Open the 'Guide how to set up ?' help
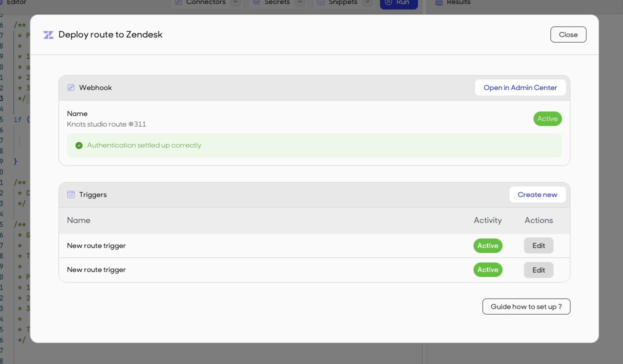 tap(526, 306)
